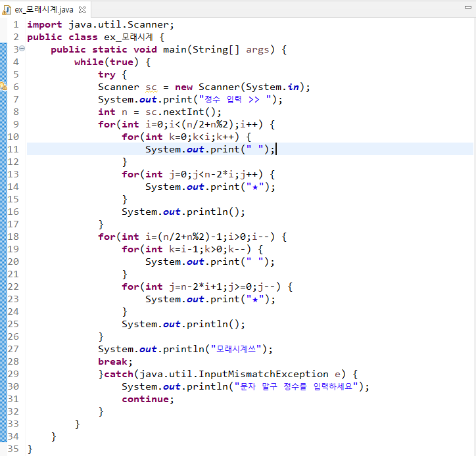Click the Java file icon on the tab
The image size is (476, 456).
[x=7, y=10]
